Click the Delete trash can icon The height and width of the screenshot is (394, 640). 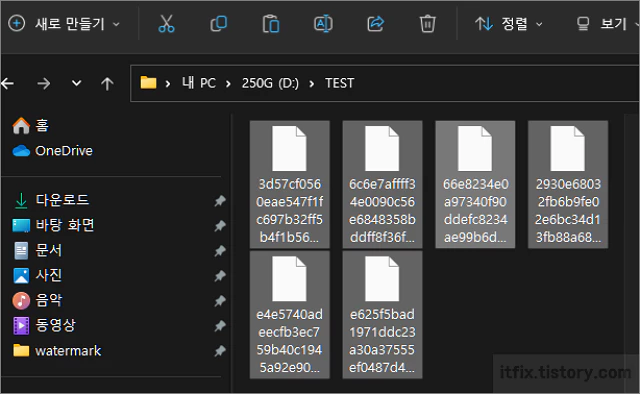[427, 24]
